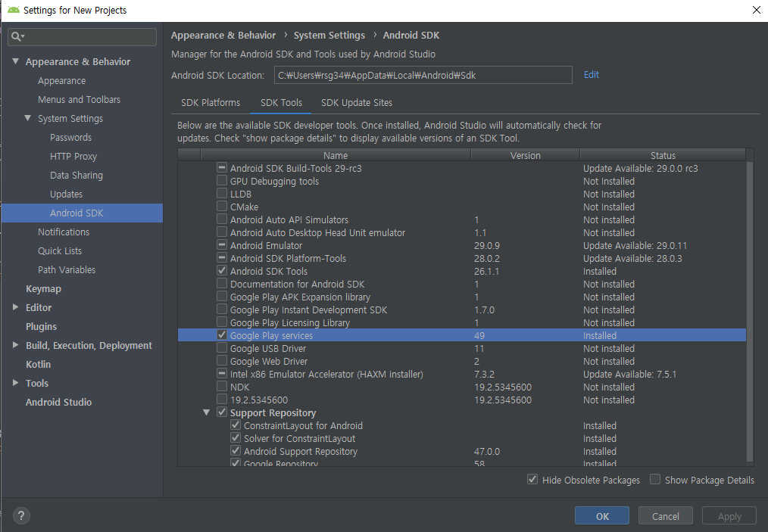Check Google Web Driver checkbox

coord(222,361)
